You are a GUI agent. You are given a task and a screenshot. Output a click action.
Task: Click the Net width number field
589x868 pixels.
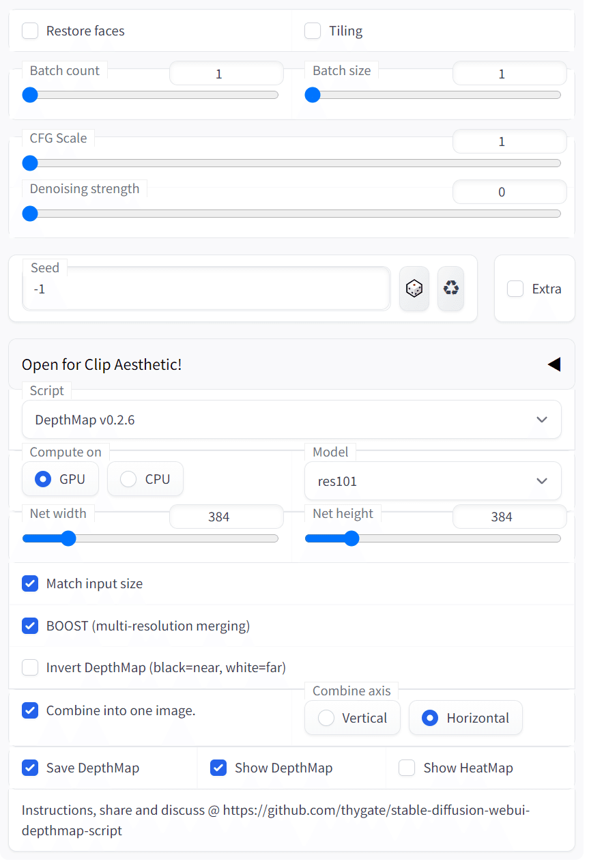click(x=225, y=517)
